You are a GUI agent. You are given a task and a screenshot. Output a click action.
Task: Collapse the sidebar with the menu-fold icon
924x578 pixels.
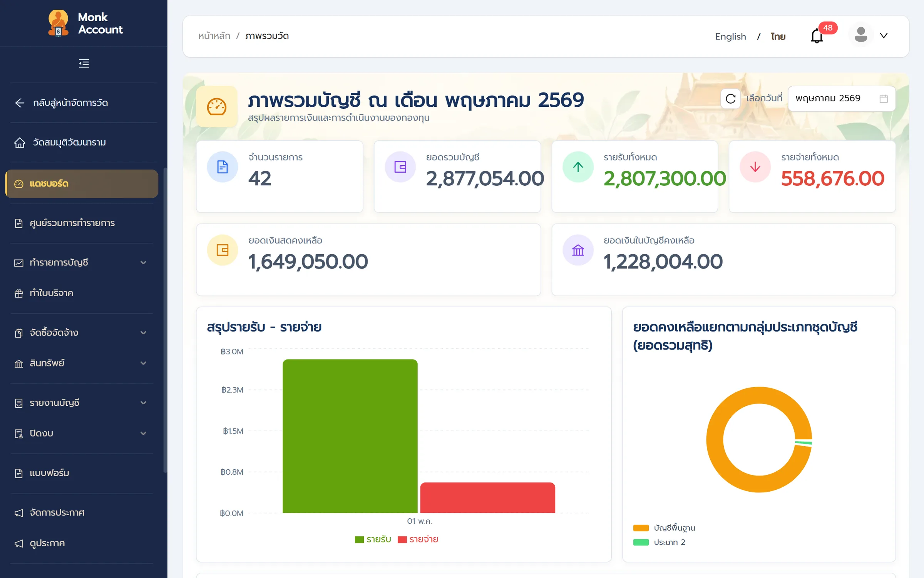point(84,63)
